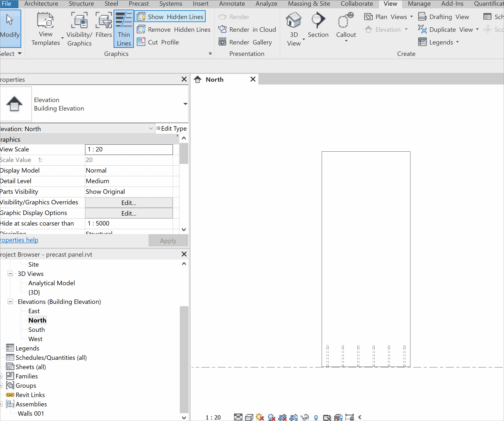Toggle Show Hidden Lines
This screenshot has height=421, width=504.
coord(170,16)
